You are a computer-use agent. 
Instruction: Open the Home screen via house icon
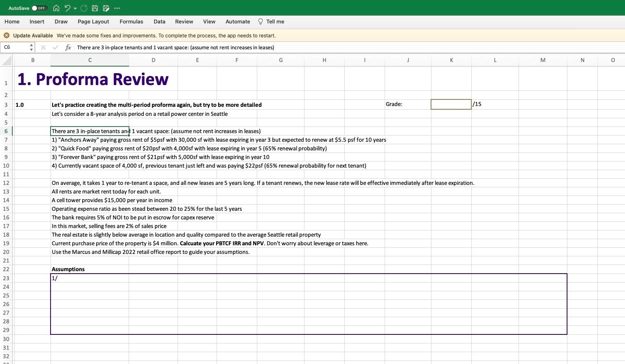point(56,8)
